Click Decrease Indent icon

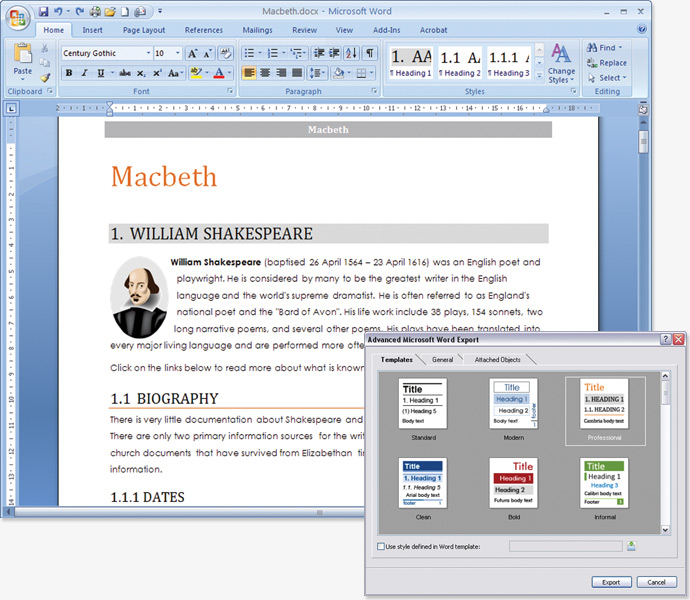[319, 54]
